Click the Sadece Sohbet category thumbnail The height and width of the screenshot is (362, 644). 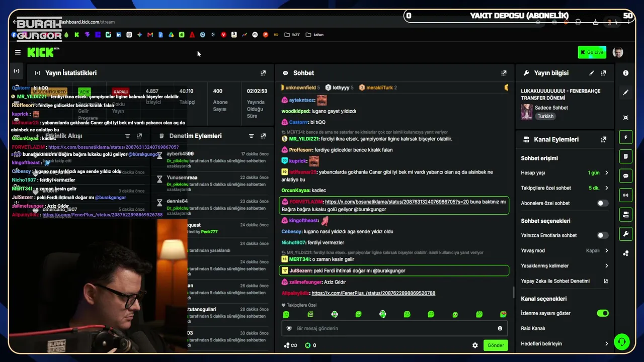point(527,112)
